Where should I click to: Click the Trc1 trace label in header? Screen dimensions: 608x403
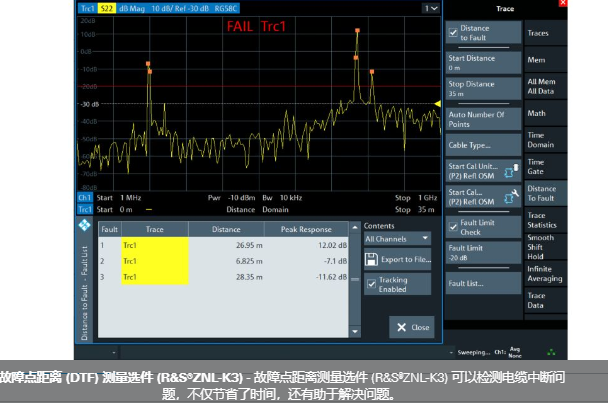88,9
